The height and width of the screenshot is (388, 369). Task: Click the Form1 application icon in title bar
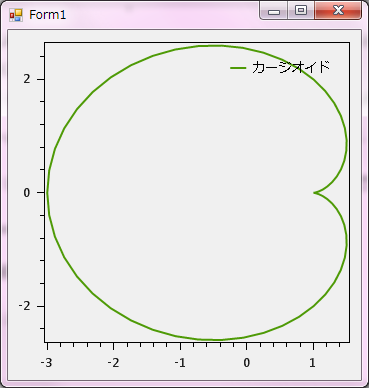tap(16, 15)
